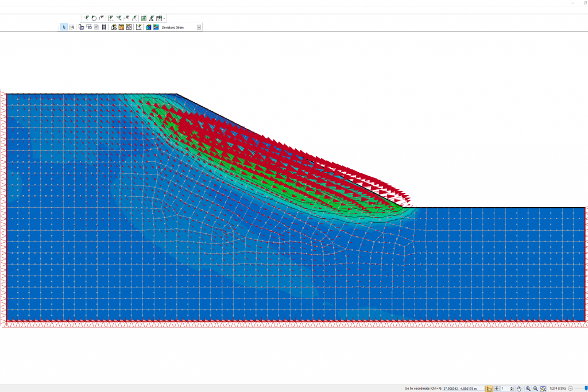Screen dimensions: 588x392
Task: Zoom in using the magnifier icon
Action: (528, 387)
